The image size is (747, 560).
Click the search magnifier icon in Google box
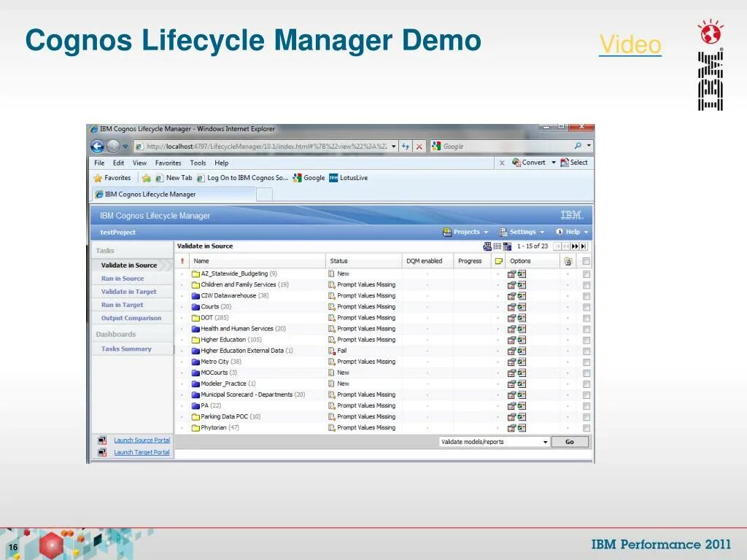578,146
